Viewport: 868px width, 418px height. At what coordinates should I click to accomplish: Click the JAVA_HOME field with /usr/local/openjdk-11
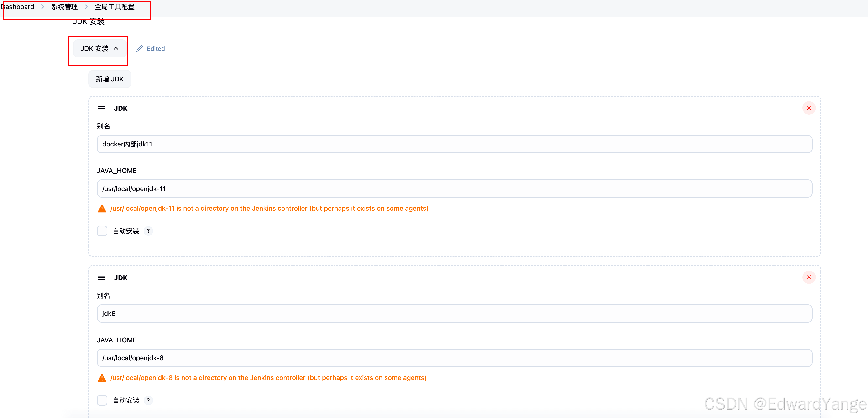[455, 189]
